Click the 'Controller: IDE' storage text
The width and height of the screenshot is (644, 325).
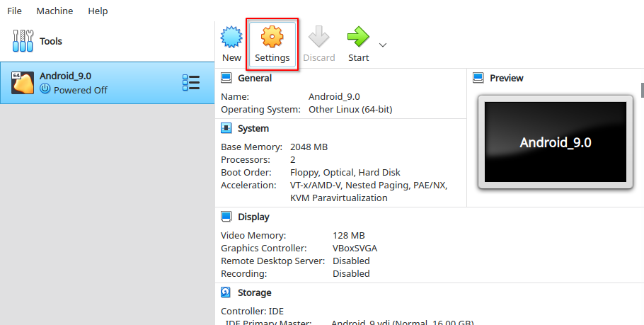(252, 312)
